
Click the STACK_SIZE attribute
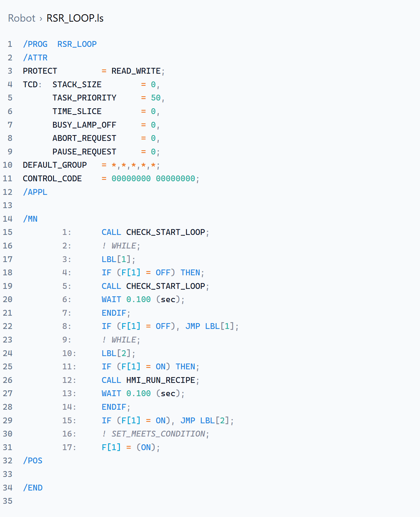tap(77, 85)
